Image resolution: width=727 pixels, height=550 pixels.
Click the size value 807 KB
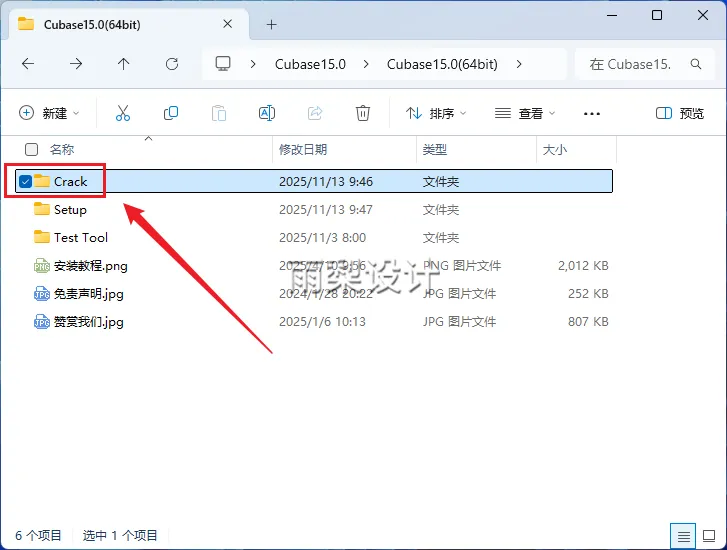[x=588, y=321]
